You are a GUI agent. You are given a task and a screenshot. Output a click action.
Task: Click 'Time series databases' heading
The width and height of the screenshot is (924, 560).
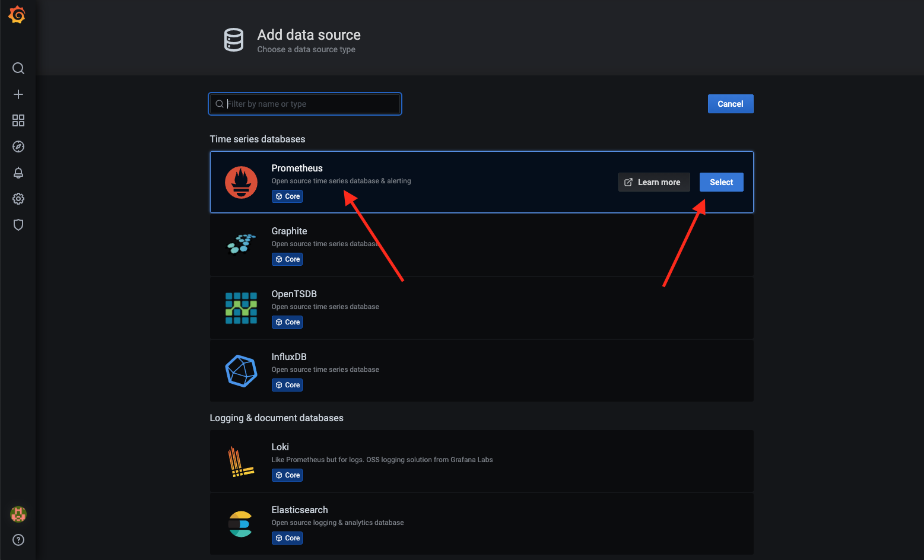(258, 139)
